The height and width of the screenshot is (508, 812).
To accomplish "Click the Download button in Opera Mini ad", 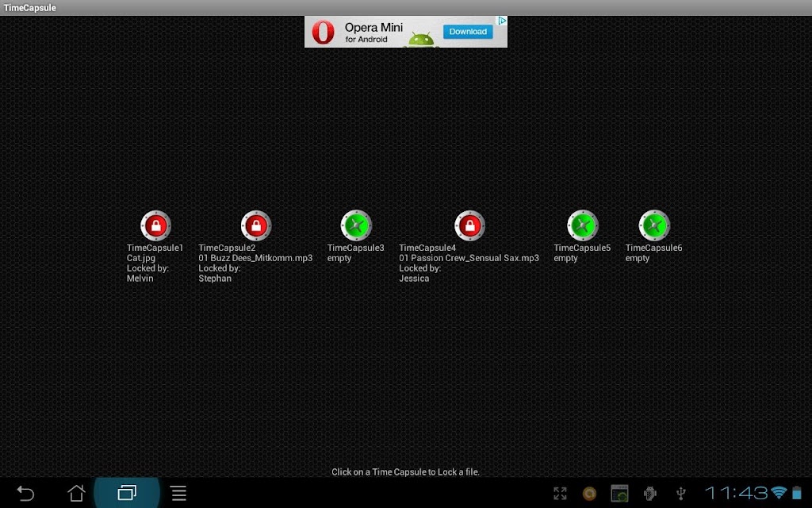I will (468, 32).
